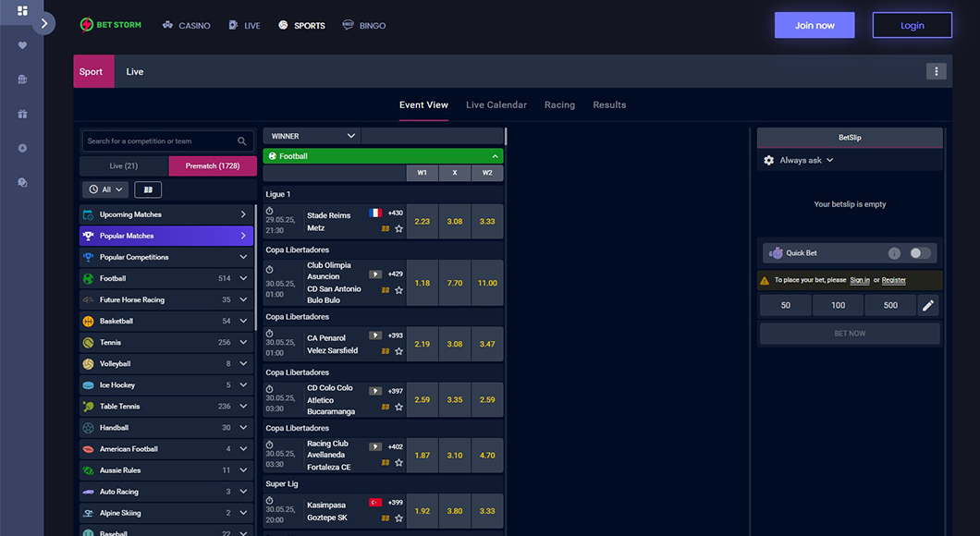Switch to Live (21) events
The height and width of the screenshot is (536, 980).
coord(124,166)
